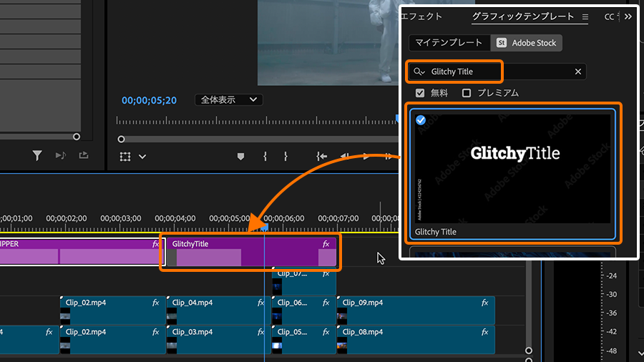Click the Mark Out brace icon

point(286,156)
